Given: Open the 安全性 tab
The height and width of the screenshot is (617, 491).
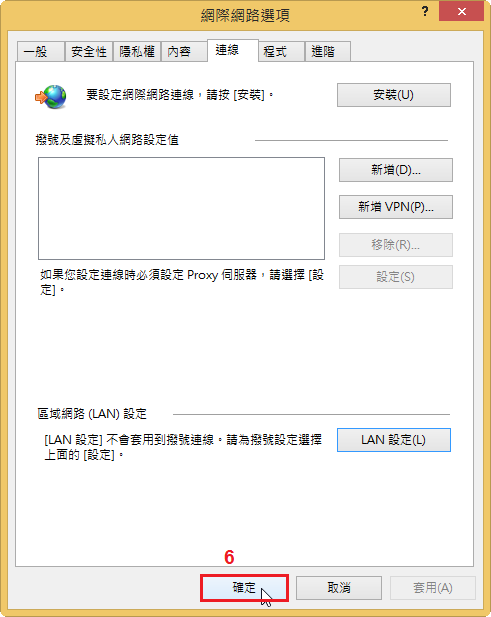Looking at the screenshot, I should [x=89, y=52].
